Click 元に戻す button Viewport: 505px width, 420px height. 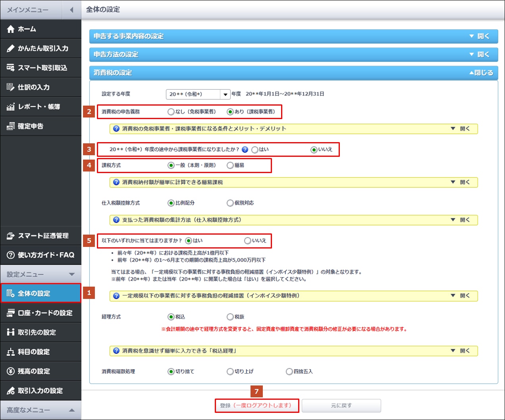click(x=341, y=406)
